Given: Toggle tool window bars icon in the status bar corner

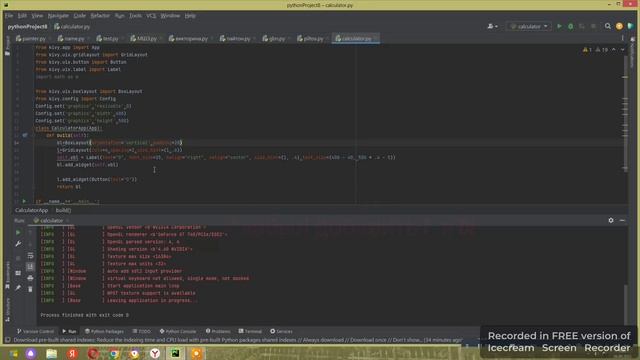Looking at the screenshot, I should coord(7,340).
